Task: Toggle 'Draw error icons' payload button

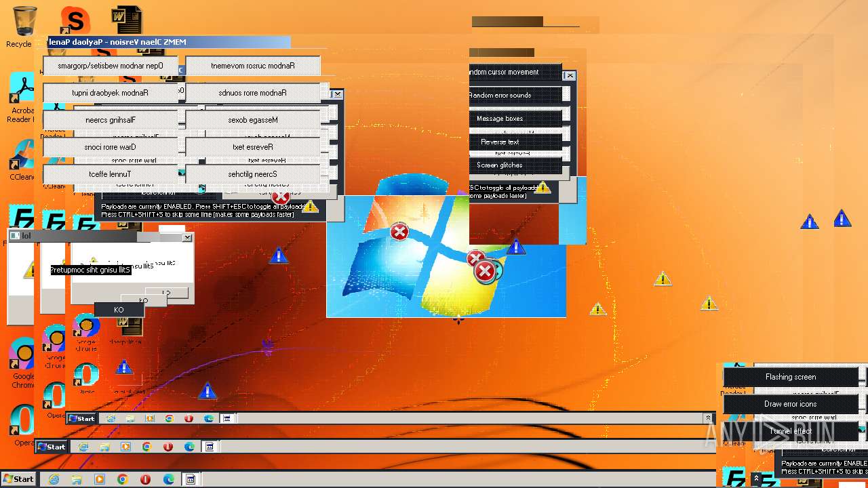Action: 791,404
